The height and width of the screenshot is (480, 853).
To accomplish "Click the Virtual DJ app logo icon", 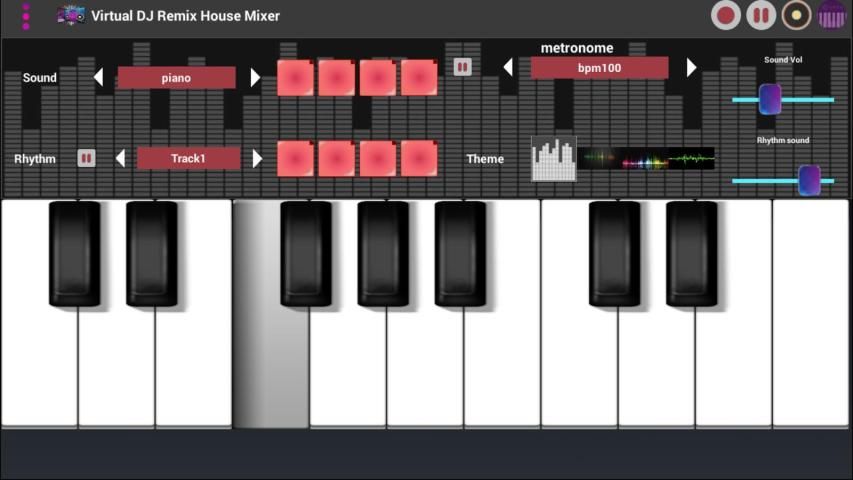I will [70, 15].
